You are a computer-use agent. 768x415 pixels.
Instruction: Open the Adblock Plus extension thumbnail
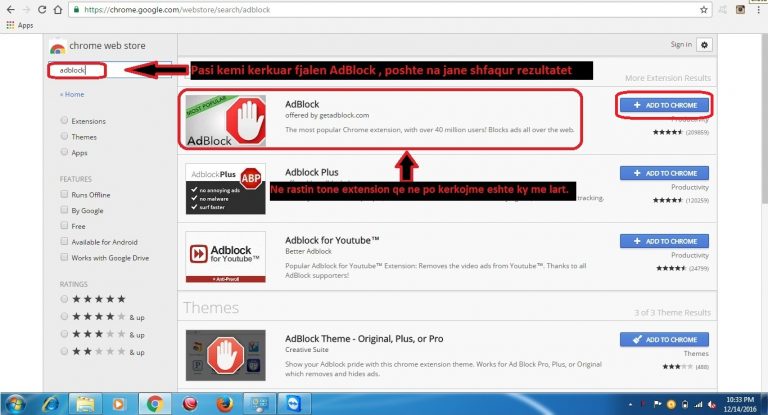coord(225,189)
